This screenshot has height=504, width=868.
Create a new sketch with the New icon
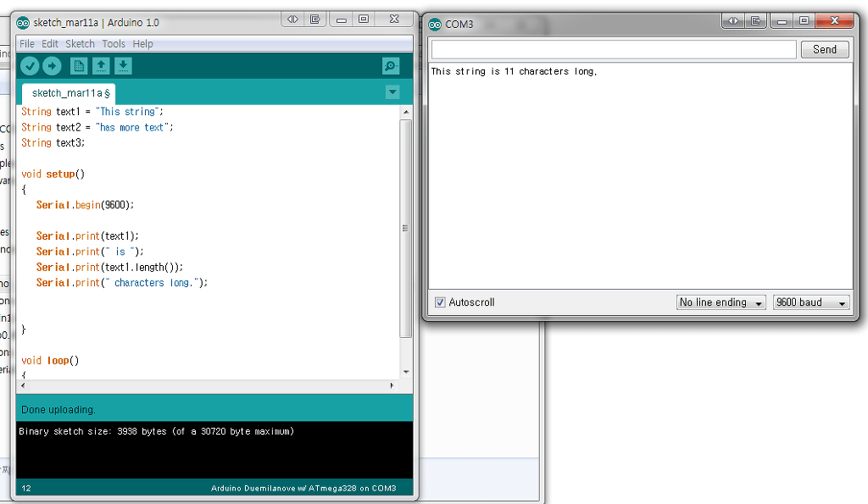point(79,66)
